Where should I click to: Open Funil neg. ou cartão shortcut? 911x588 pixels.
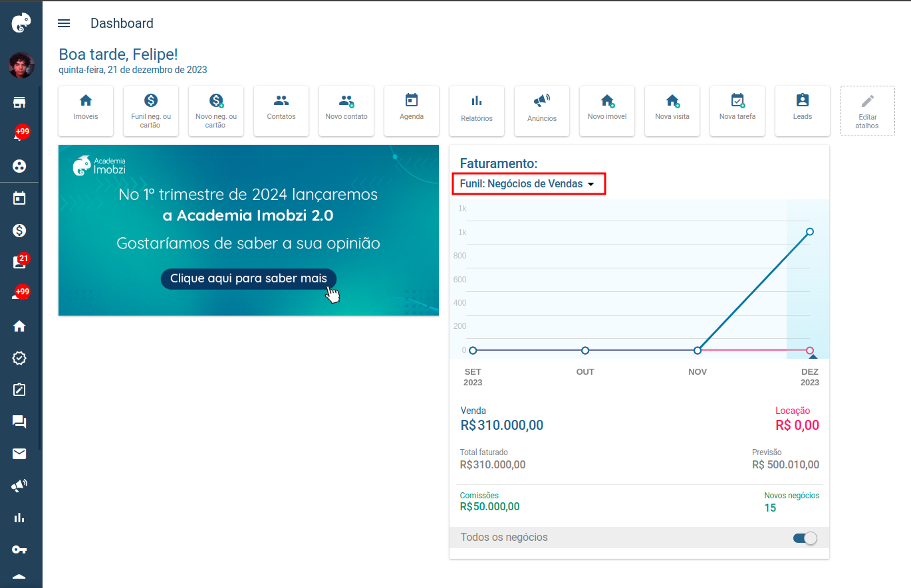151,111
